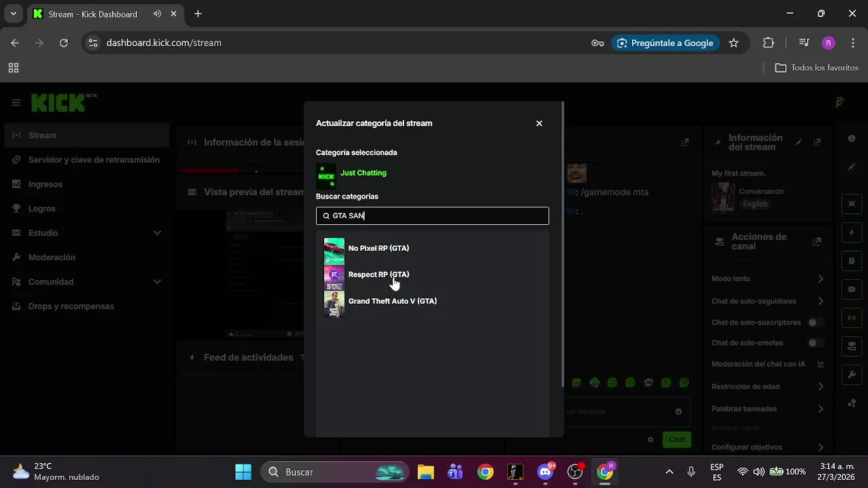This screenshot has width=868, height=488.
Task: Click the No Pixel RP thumbnail
Action: click(334, 251)
